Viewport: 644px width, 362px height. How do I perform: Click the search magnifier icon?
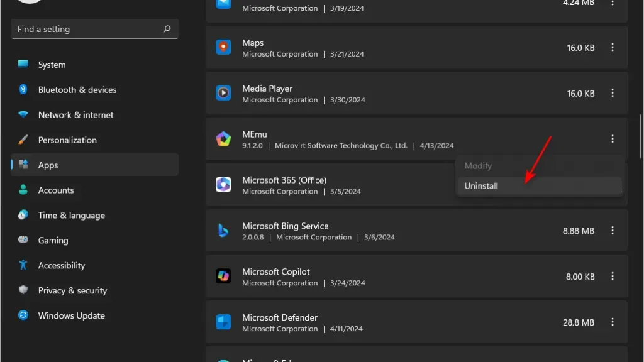167,29
